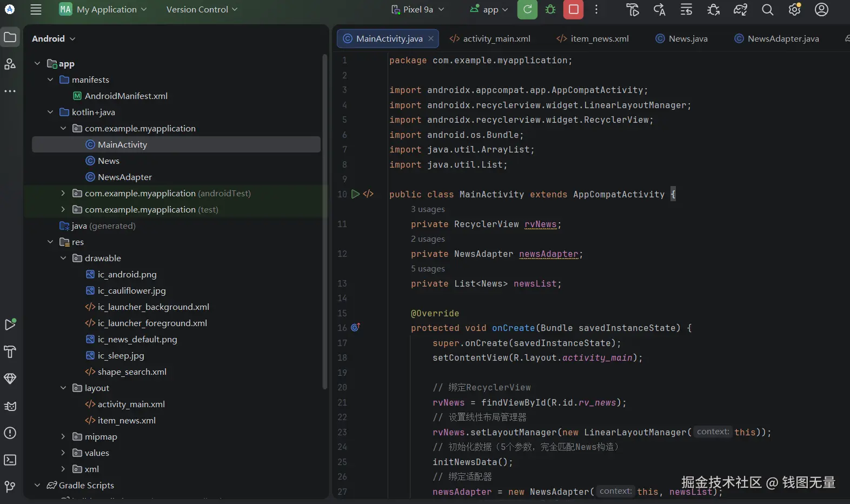The height and width of the screenshot is (504, 850).
Task: Open Logcat tool window in sidebar
Action: 10,406
